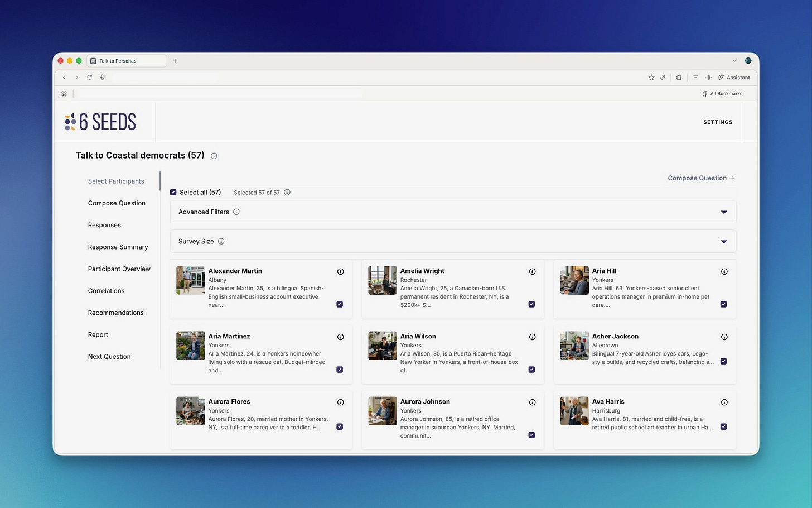This screenshot has width=812, height=508.
Task: Click info icon beside Advanced Filters
Action: click(x=236, y=212)
